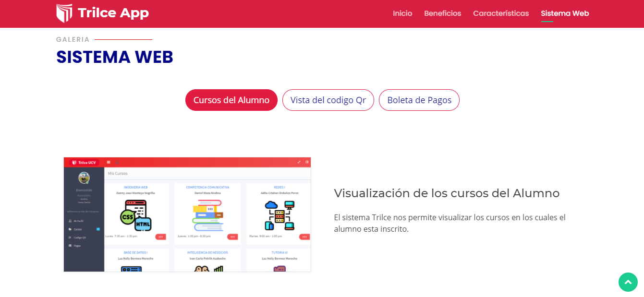Click the student profile avatar thumbnail
The image size is (644, 297).
point(83,177)
